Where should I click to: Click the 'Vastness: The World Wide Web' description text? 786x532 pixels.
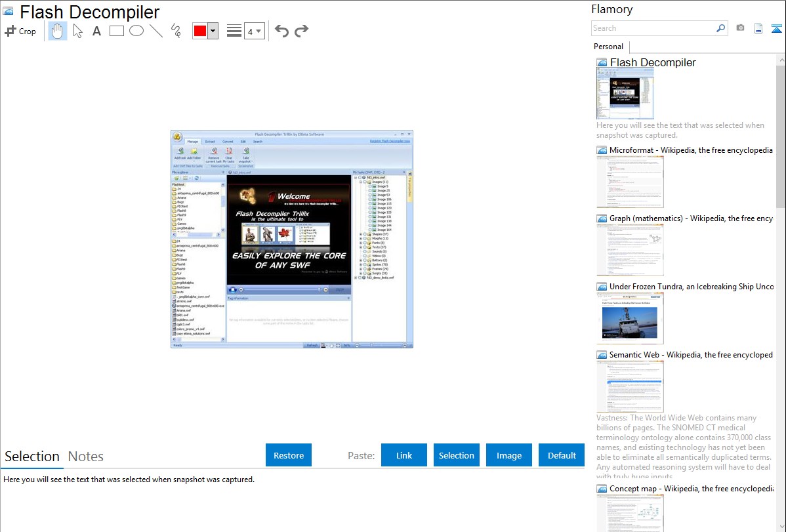click(684, 447)
